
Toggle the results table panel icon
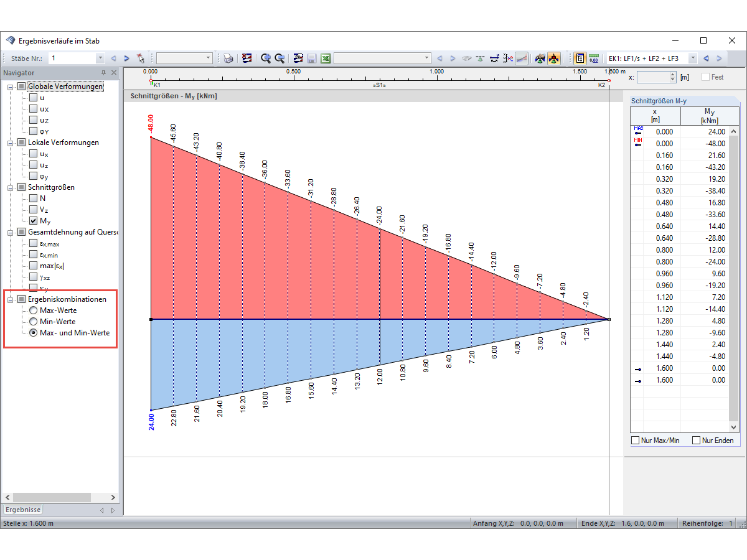tap(581, 58)
